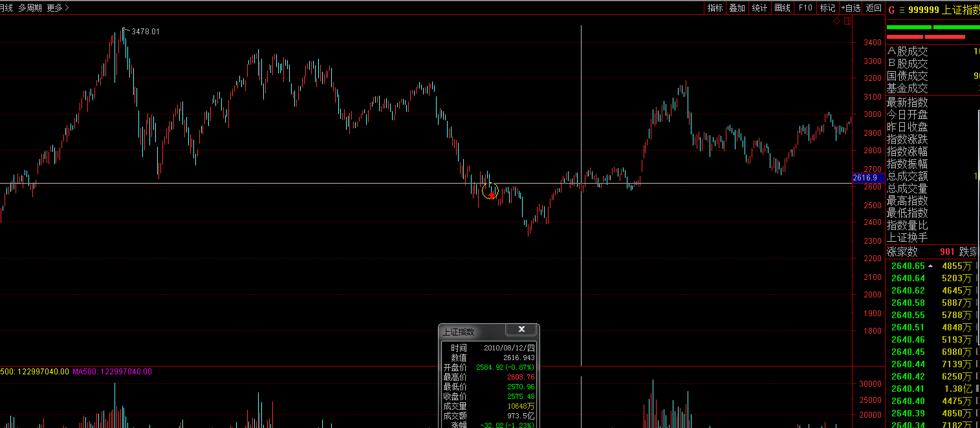Click the 999999 上证指数 title
This screenshot has width=980, height=428.
(944, 10)
